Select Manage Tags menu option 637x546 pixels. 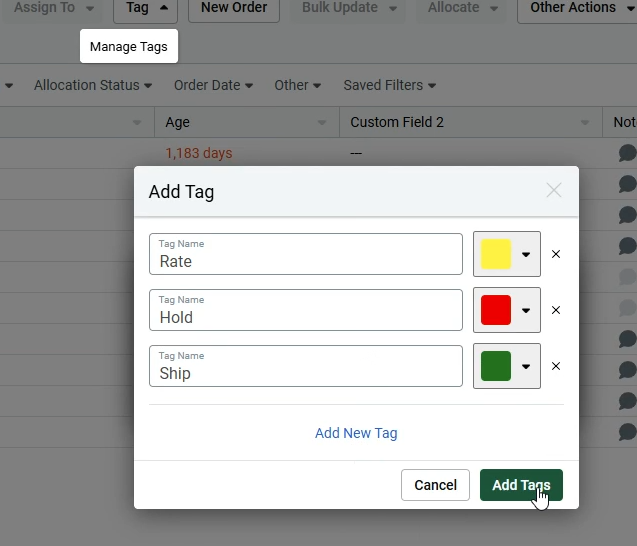point(128,47)
